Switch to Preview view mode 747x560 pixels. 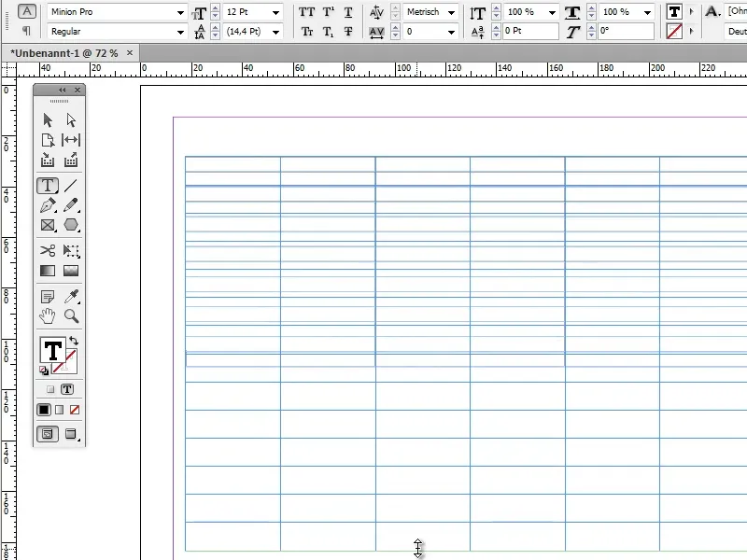click(x=71, y=434)
